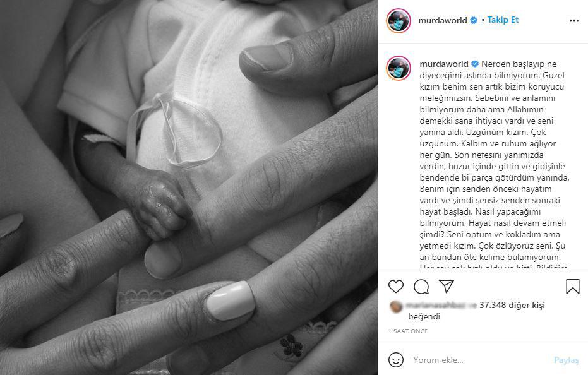The width and height of the screenshot is (588, 375).
Task: Like the post with the heart icon
Action: pos(395,287)
